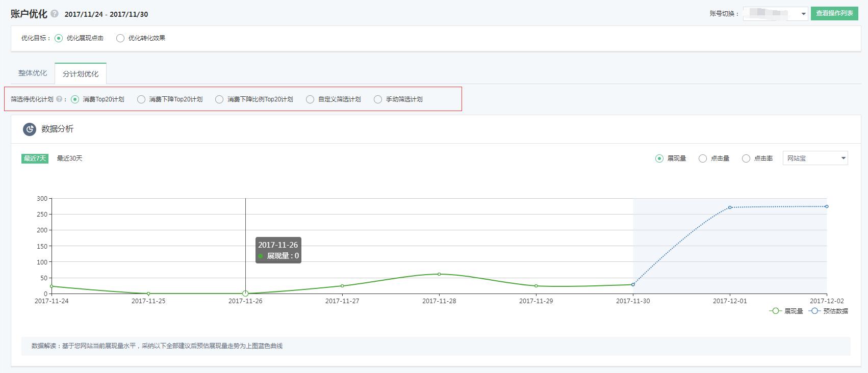
Task: Toggle 展现量 green legend marker
Action: (x=776, y=311)
